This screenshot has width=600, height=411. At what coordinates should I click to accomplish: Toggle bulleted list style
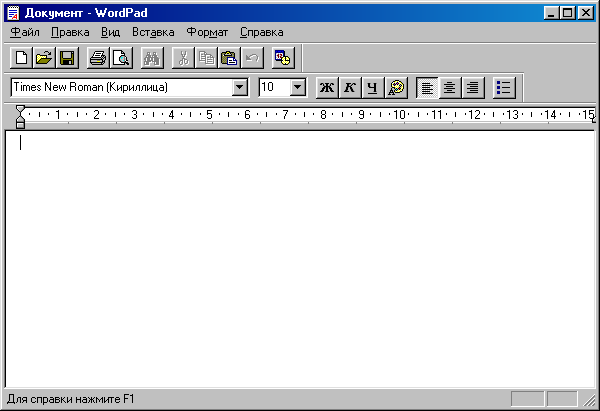click(x=504, y=88)
